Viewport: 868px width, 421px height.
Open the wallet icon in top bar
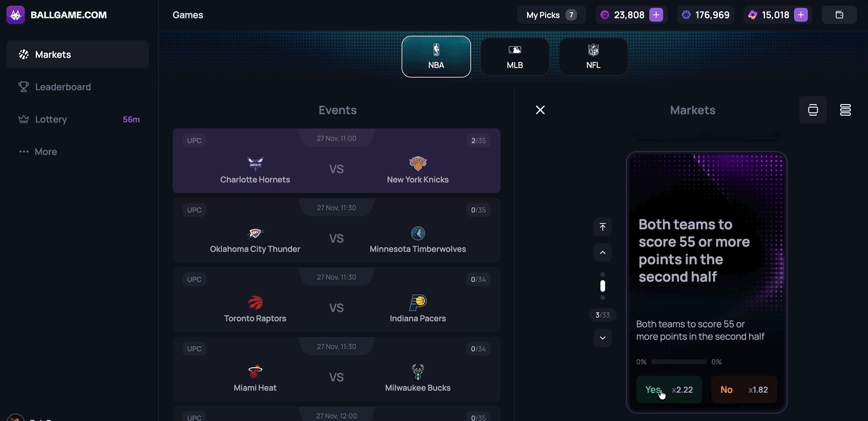click(839, 15)
